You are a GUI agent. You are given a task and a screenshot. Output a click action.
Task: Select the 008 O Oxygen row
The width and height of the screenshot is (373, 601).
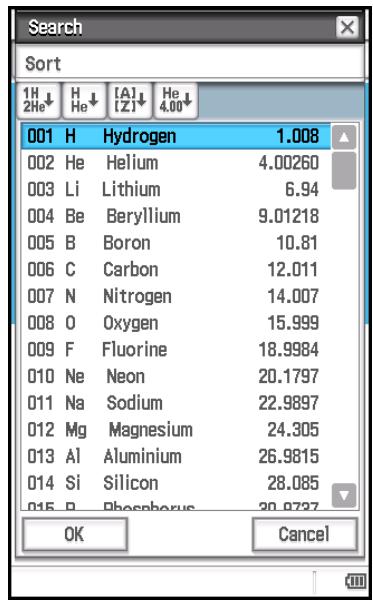click(x=176, y=323)
